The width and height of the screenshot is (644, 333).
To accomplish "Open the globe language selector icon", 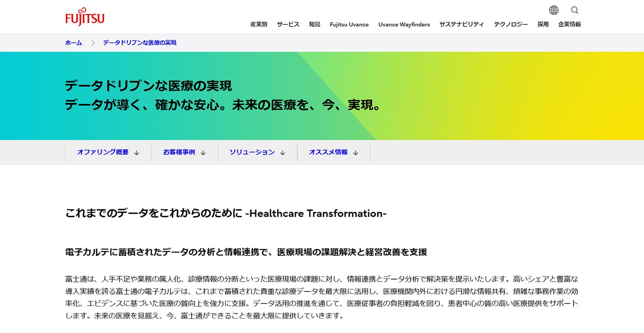I will (x=554, y=10).
